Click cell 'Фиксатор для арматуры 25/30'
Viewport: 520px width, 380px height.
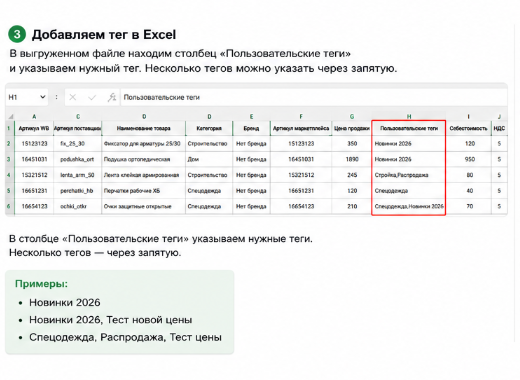tap(144, 144)
